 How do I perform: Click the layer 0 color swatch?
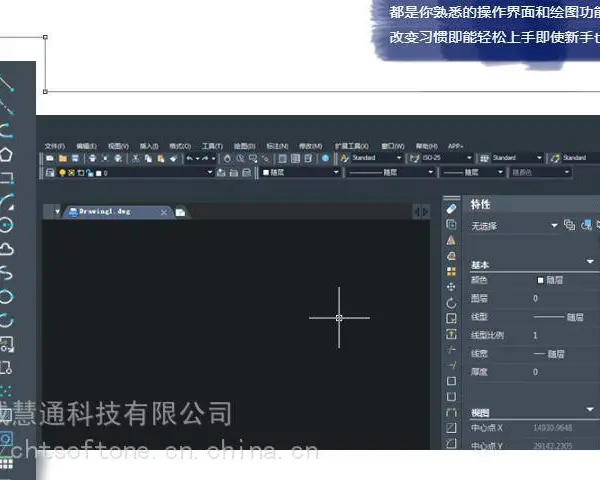99,173
